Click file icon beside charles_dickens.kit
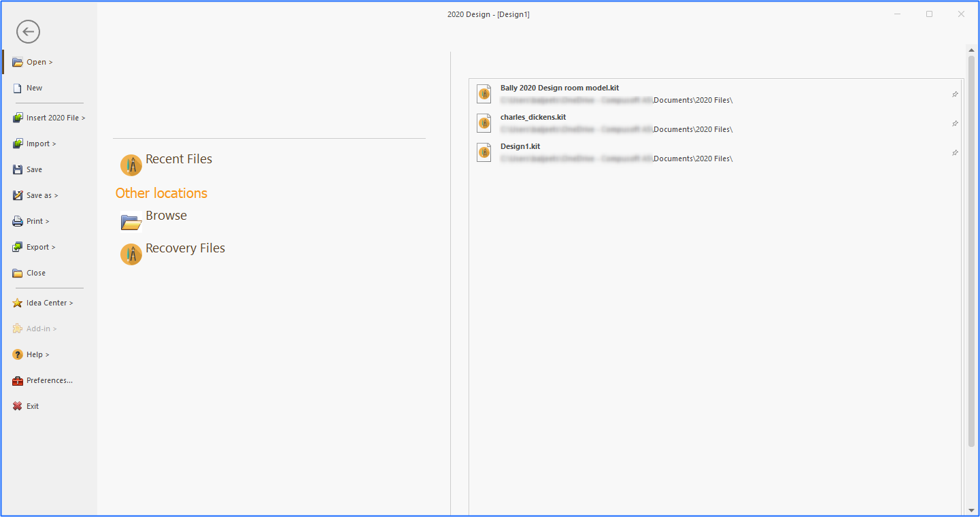The image size is (980, 517). click(x=484, y=123)
